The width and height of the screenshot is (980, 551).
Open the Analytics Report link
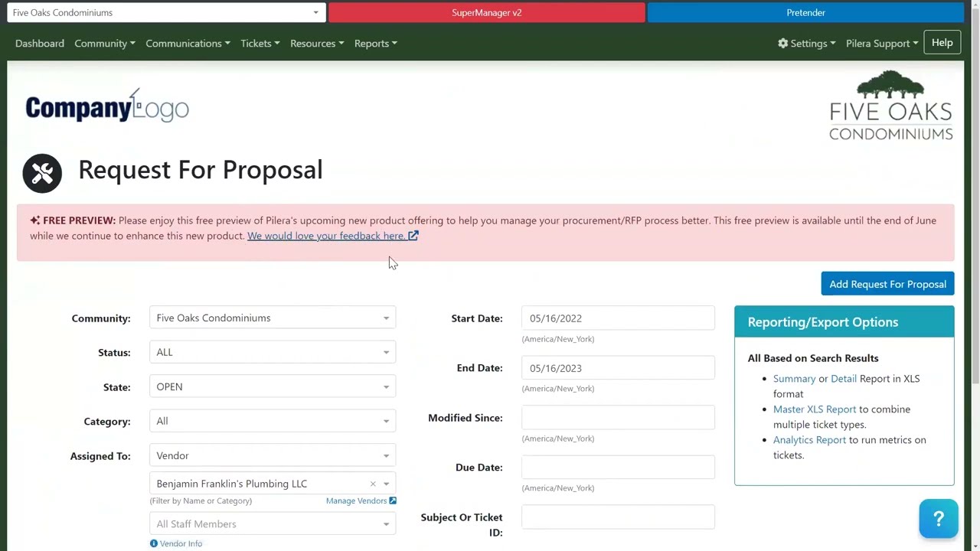(809, 440)
